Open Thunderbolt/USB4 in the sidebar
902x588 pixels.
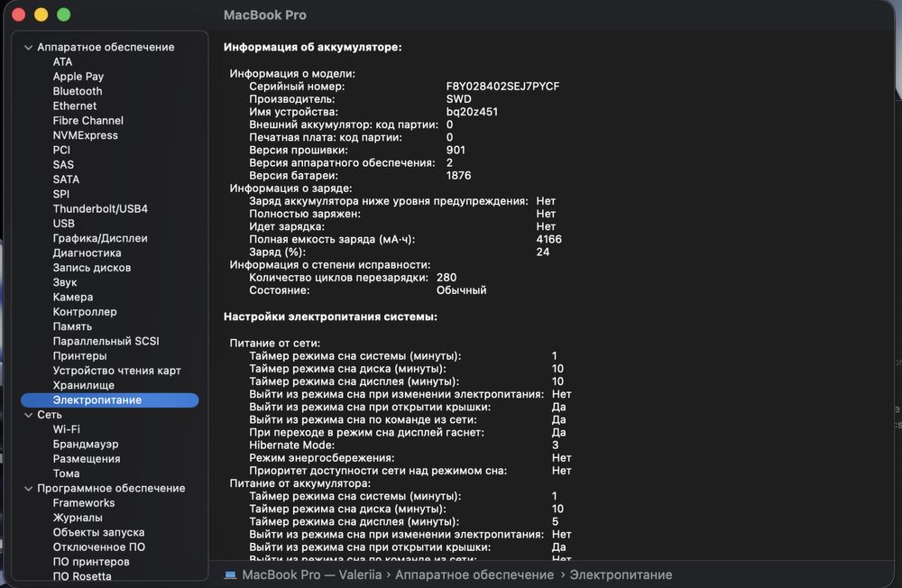100,209
